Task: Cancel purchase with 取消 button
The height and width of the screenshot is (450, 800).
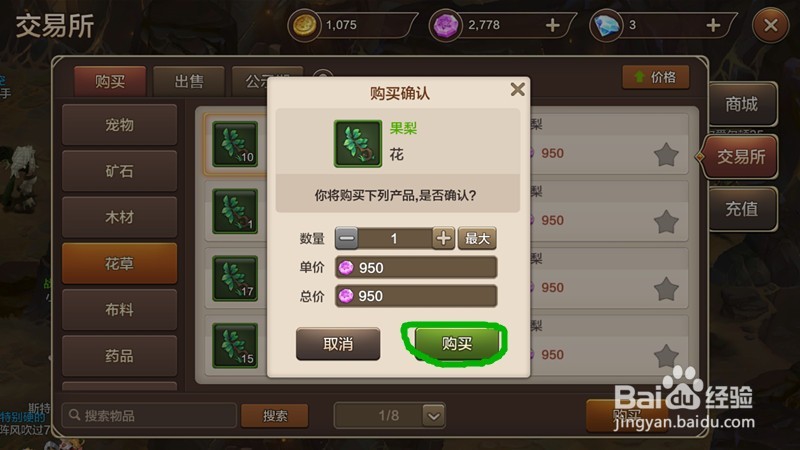Action: pos(338,344)
